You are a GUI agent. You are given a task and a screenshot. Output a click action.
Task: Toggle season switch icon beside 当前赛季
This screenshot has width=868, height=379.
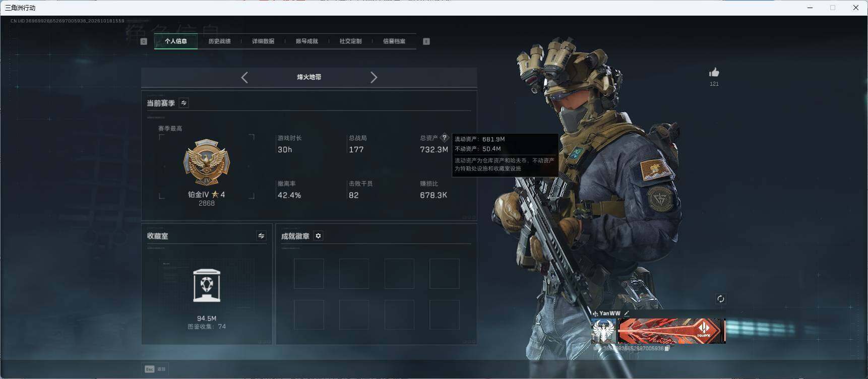pyautogui.click(x=184, y=103)
